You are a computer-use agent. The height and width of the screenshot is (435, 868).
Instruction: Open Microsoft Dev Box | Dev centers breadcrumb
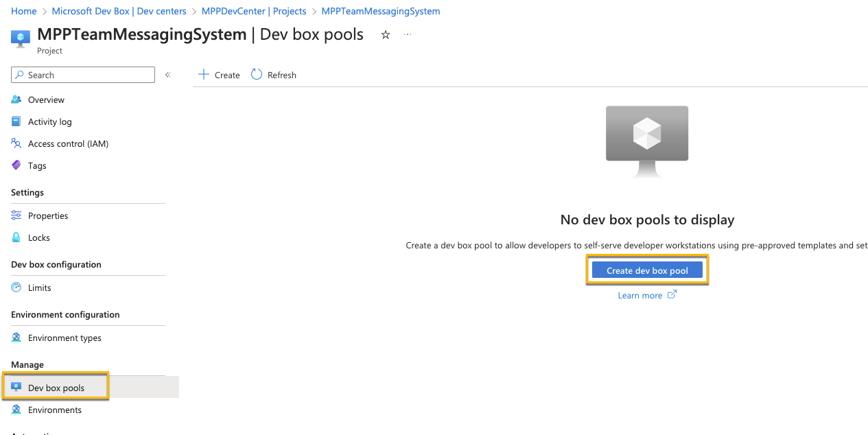pyautogui.click(x=119, y=11)
